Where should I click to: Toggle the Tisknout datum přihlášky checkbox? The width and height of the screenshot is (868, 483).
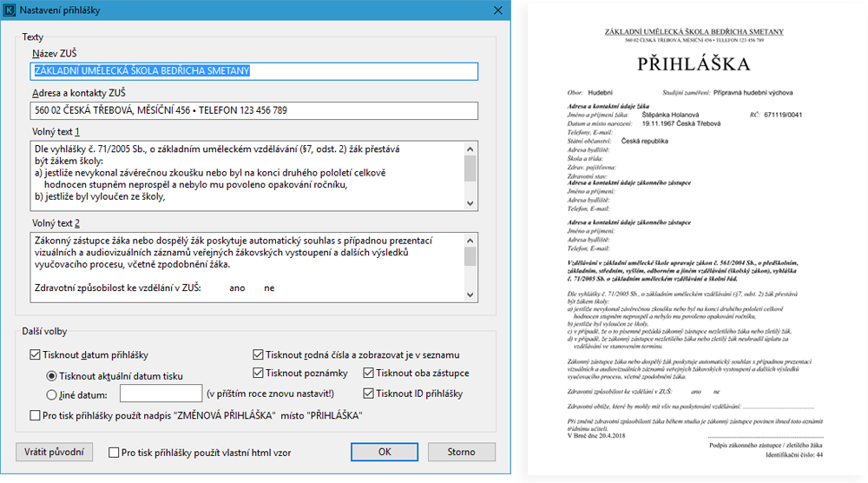point(36,354)
